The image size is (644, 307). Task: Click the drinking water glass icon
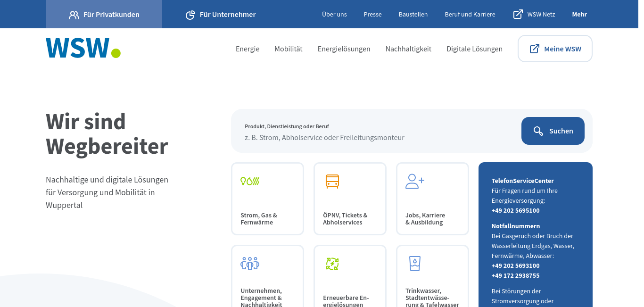click(x=415, y=263)
